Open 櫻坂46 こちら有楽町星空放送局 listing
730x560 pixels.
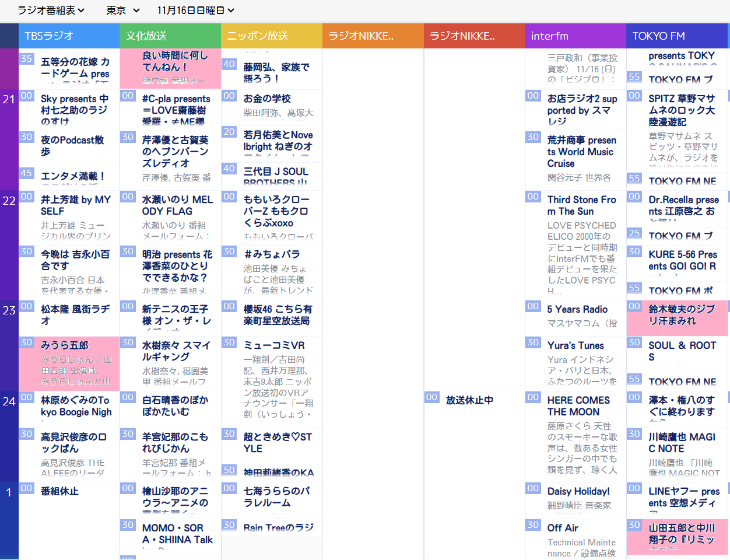[278, 315]
